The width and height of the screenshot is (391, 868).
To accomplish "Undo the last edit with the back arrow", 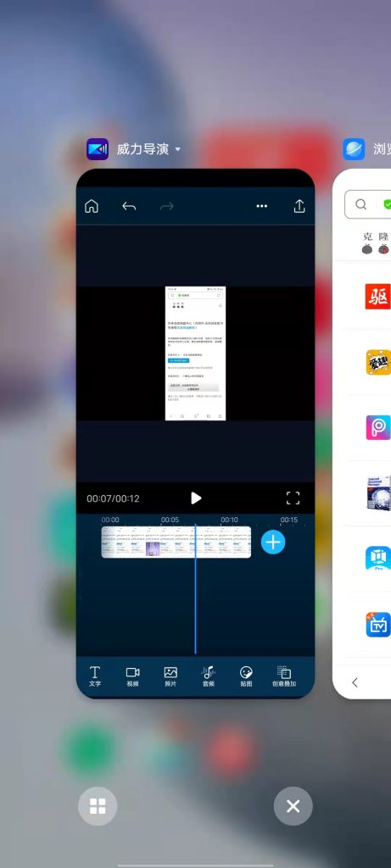I will pos(129,207).
